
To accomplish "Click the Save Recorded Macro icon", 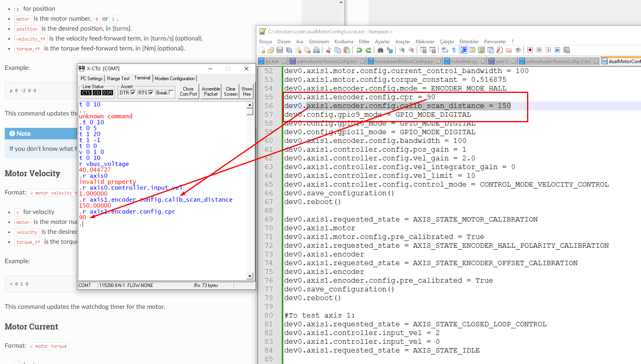I will pyautogui.click(x=566, y=50).
